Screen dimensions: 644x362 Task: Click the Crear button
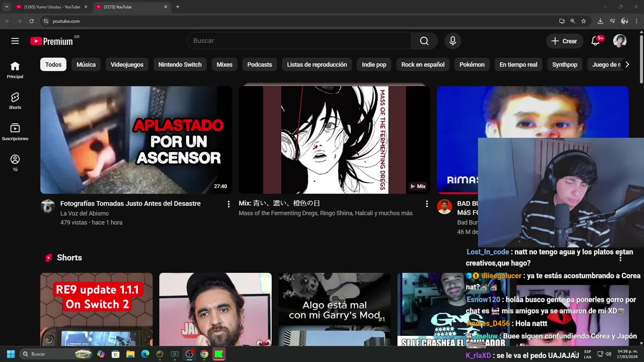tap(564, 41)
